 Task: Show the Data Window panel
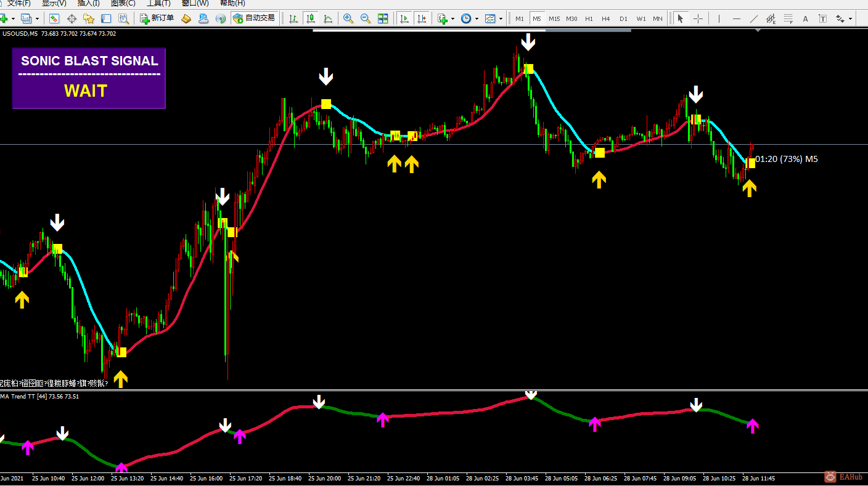pos(72,18)
